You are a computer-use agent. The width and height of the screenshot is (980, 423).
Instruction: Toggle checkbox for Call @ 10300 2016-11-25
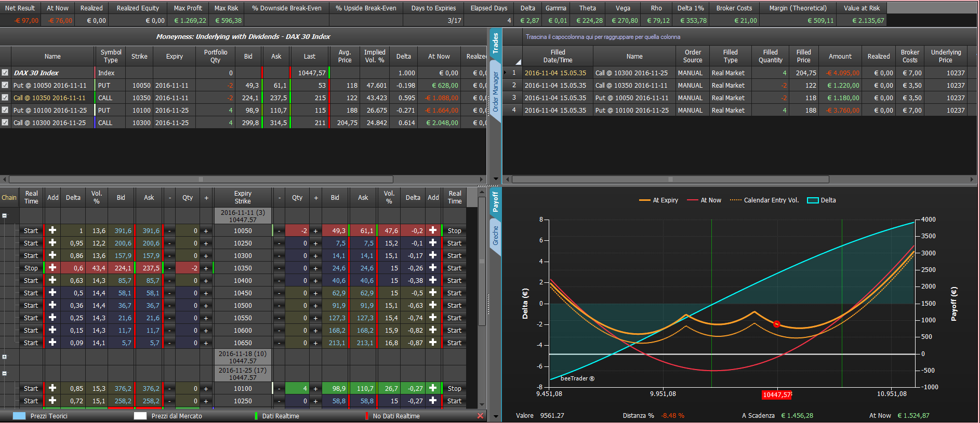tap(5, 122)
